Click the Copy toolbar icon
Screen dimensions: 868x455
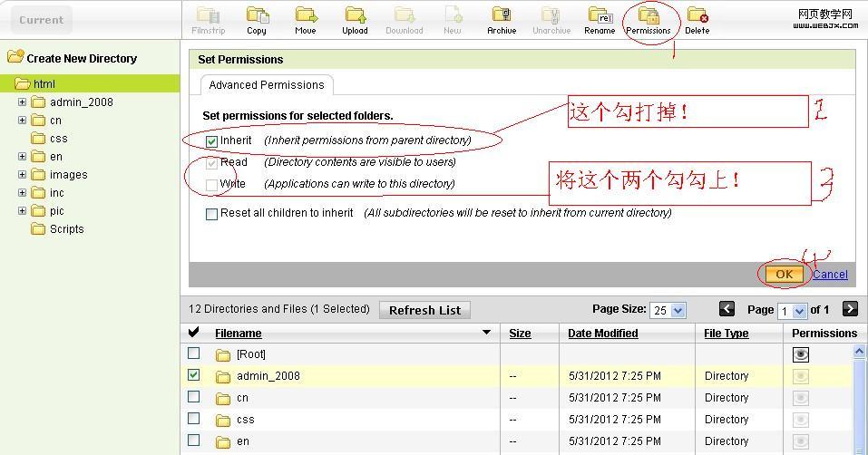[x=257, y=16]
